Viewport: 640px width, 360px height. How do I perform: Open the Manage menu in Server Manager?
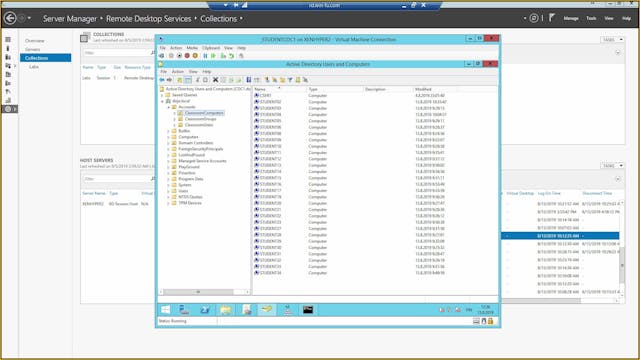pyautogui.click(x=571, y=18)
